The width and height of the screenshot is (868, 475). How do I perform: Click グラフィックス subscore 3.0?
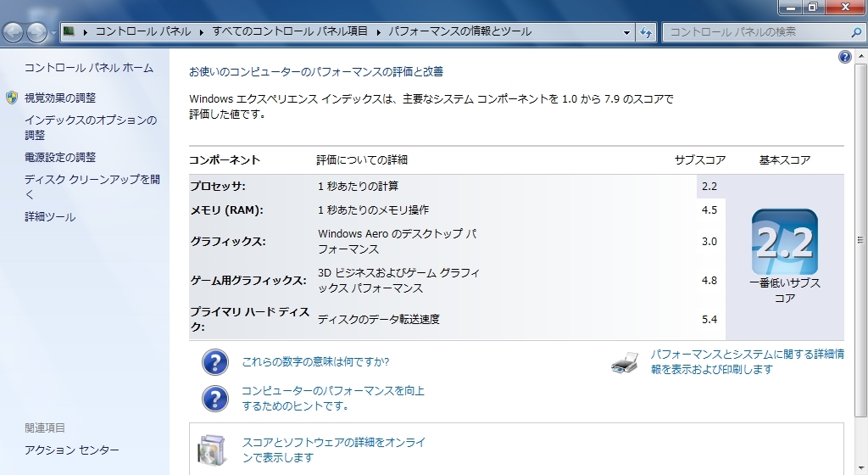(709, 242)
